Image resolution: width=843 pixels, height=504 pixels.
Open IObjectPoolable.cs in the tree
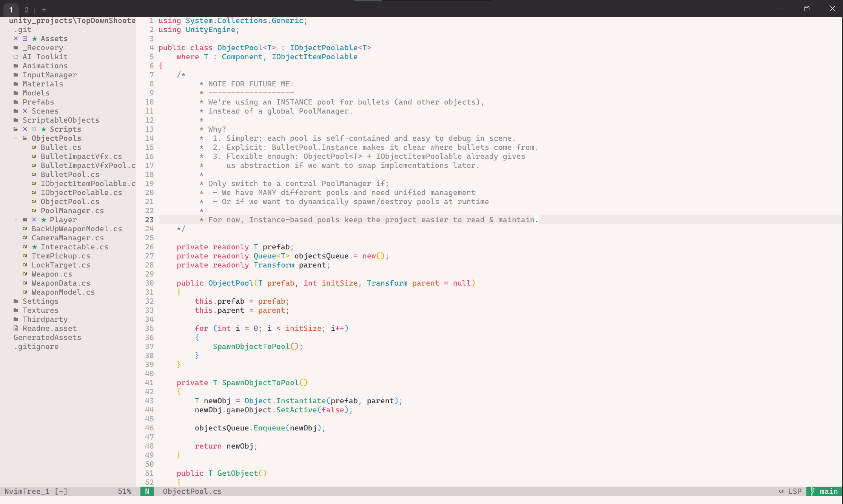[x=82, y=193]
